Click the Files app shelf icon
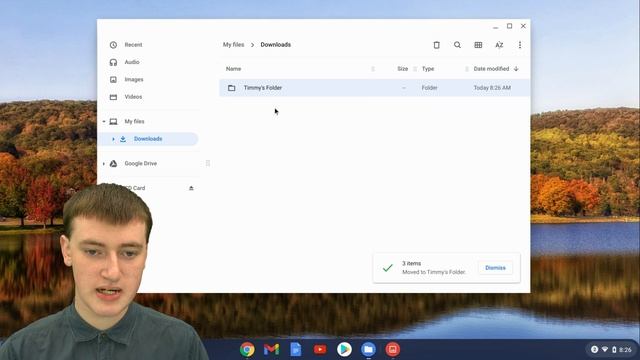 pos(368,349)
